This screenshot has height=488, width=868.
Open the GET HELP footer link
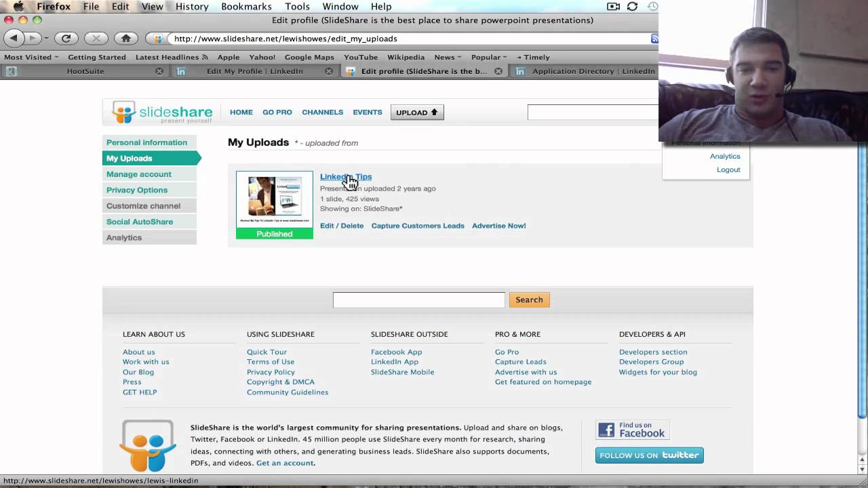click(140, 392)
